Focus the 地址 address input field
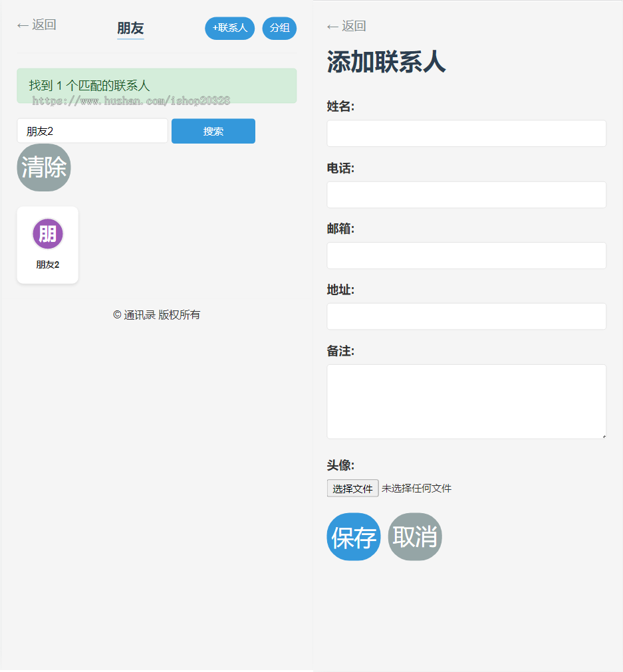 pos(467,316)
